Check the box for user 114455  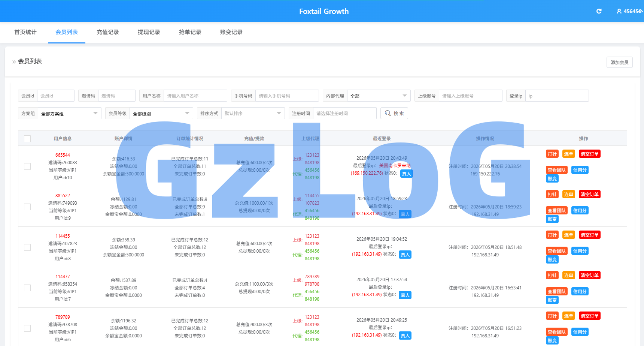(27, 247)
